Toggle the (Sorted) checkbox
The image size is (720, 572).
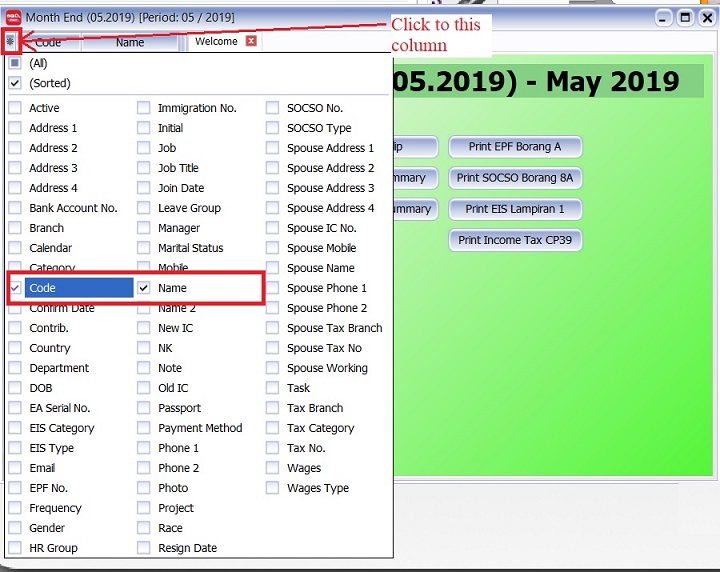click(15, 84)
